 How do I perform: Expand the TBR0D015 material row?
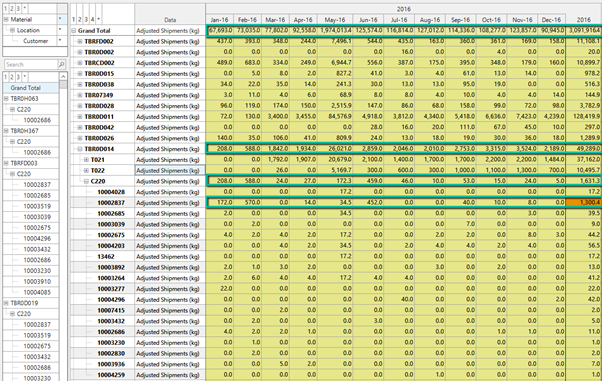click(x=80, y=73)
